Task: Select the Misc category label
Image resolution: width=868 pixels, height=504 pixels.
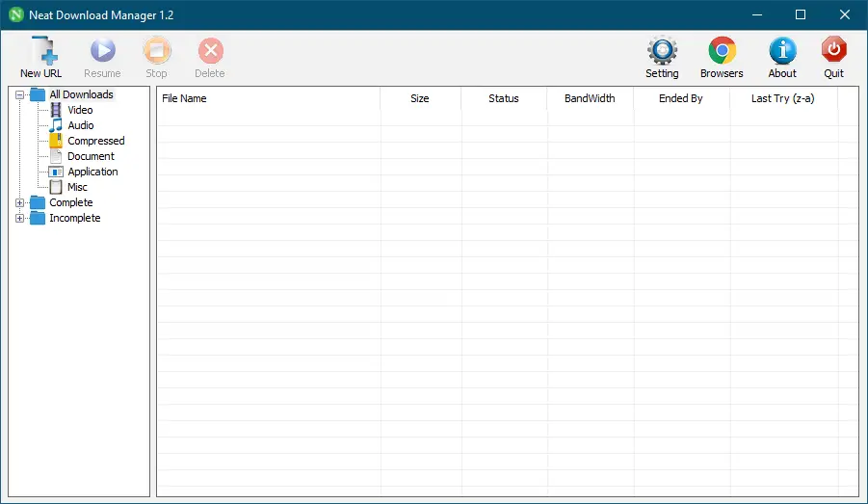Action: (77, 187)
